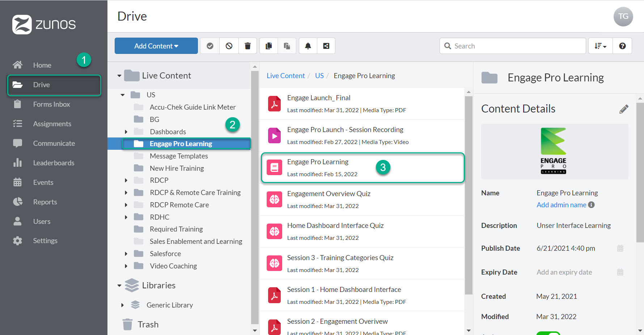Click the PDF icon for Session 1
644x335 pixels.
(274, 295)
